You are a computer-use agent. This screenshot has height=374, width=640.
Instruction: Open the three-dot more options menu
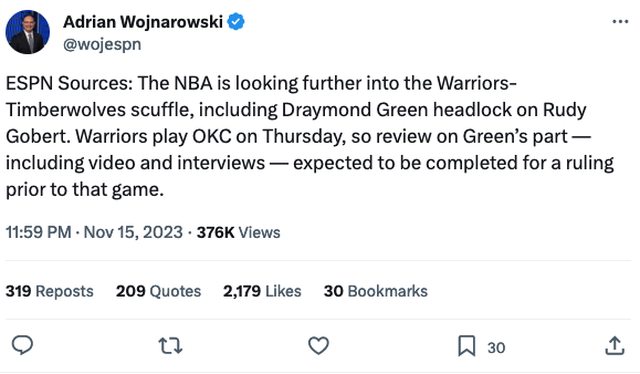620,22
